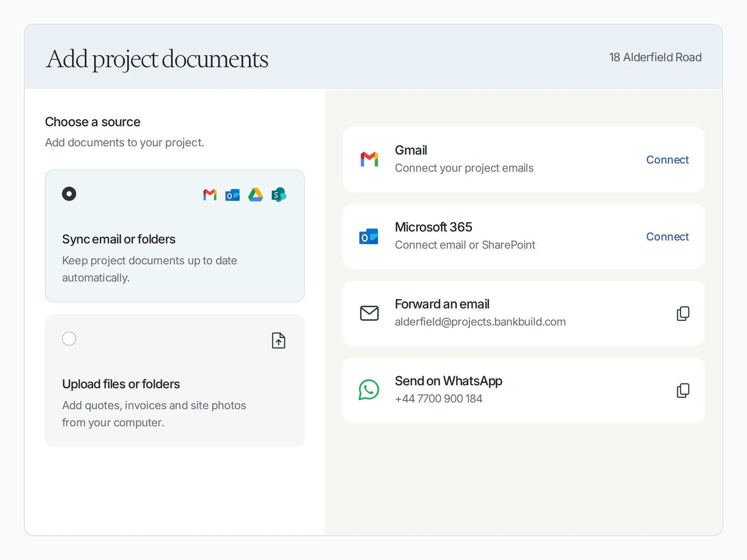The image size is (747, 560).
Task: Click the Gmail icon in the Sync card
Action: pyautogui.click(x=210, y=195)
